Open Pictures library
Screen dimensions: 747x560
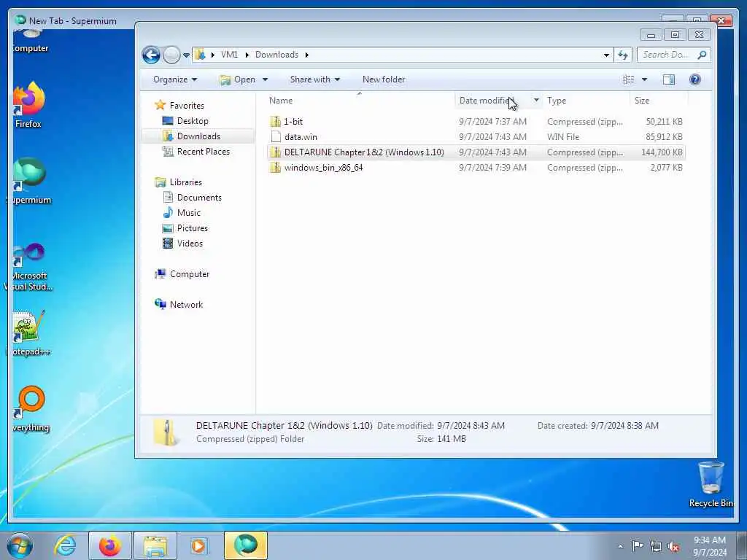(x=193, y=227)
